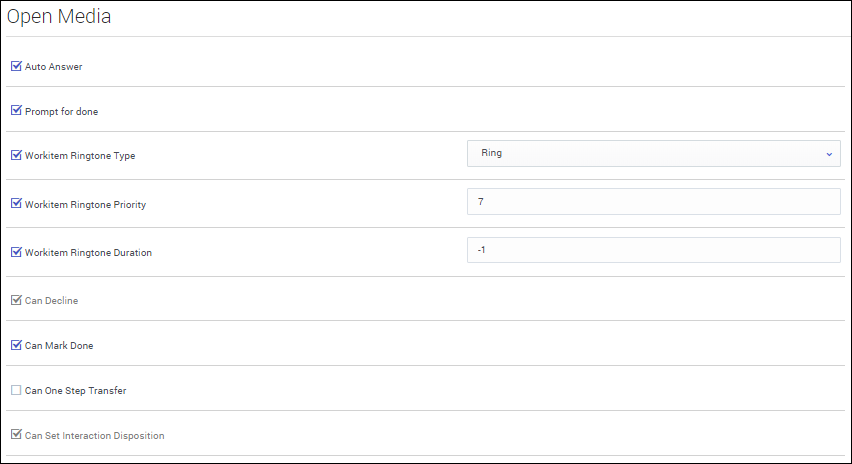Image resolution: width=852 pixels, height=464 pixels.
Task: Click the Workitem Ringtone Duration label text
Action: (88, 253)
